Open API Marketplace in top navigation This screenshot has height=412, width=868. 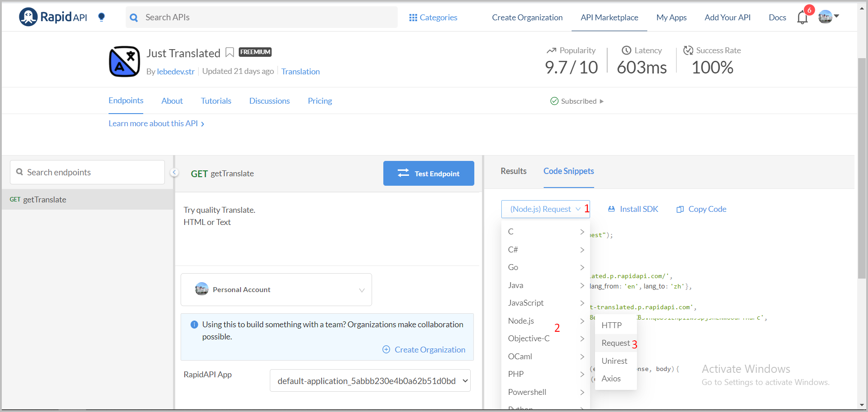point(609,18)
